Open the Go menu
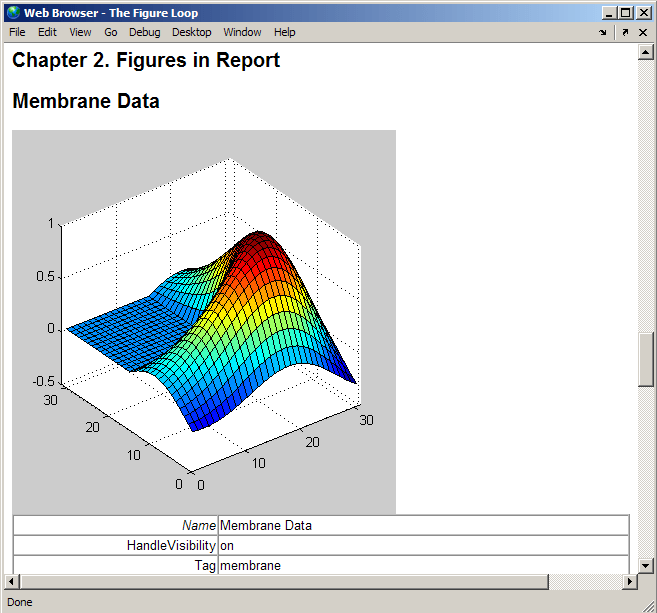This screenshot has height=613, width=657. point(111,32)
